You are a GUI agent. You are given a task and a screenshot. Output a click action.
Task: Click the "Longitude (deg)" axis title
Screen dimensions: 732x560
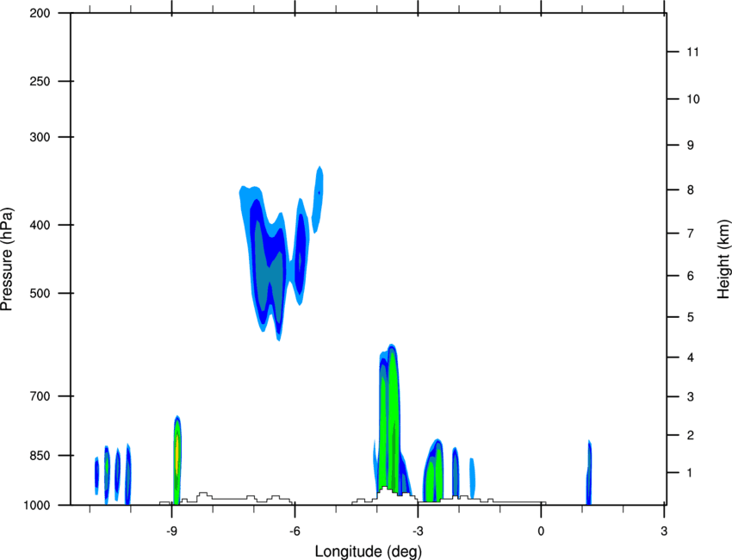(x=369, y=551)
